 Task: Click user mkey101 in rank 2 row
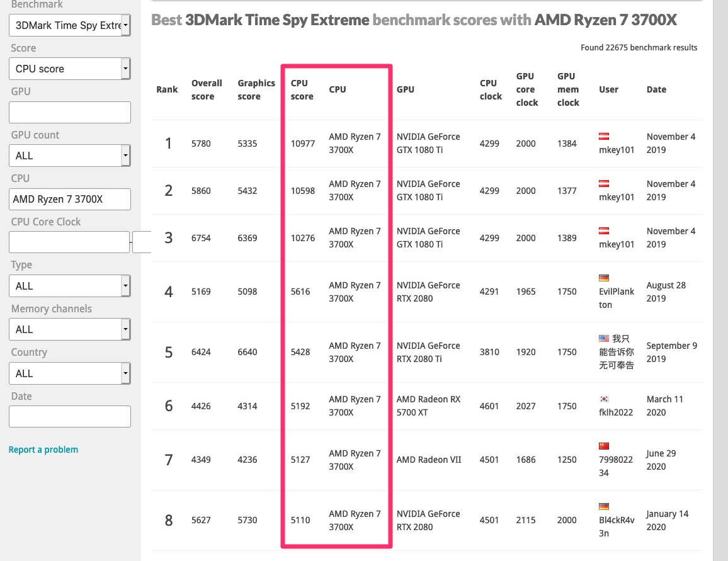click(617, 197)
